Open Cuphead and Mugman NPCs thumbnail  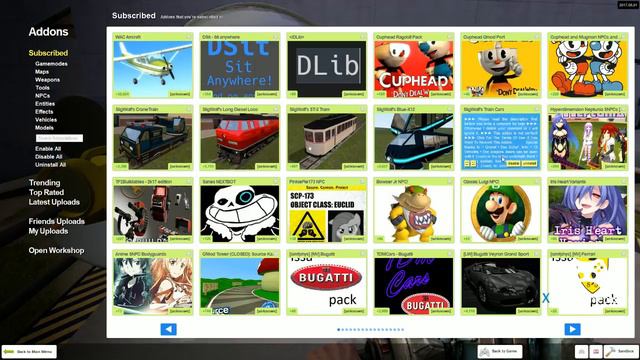point(587,69)
